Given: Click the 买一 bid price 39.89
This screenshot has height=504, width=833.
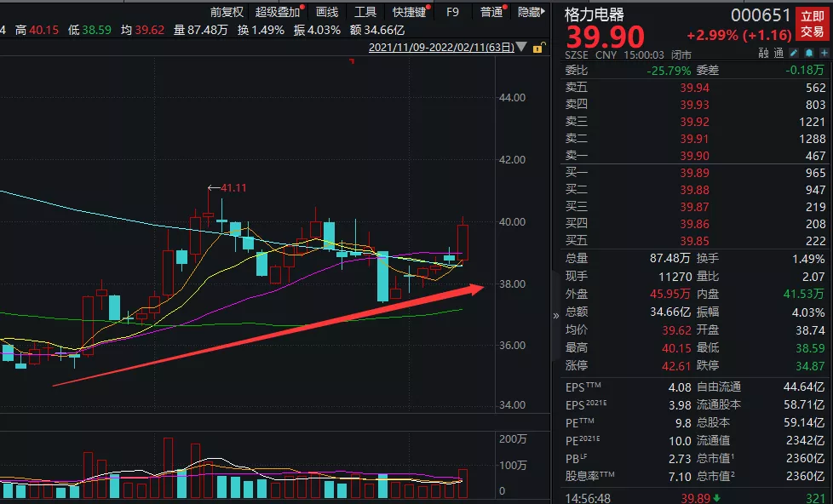Looking at the screenshot, I should pyautogui.click(x=694, y=173).
